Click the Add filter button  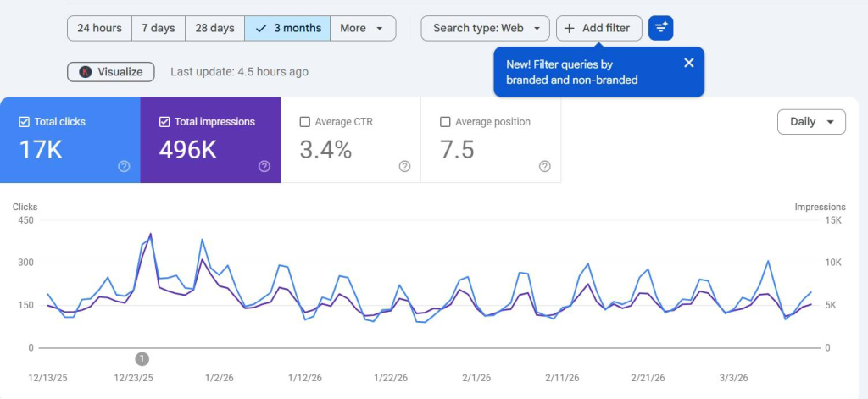[599, 28]
